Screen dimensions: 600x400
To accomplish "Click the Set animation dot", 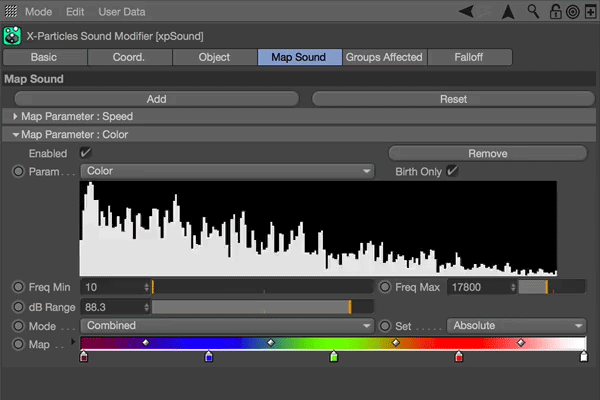I will click(x=385, y=326).
